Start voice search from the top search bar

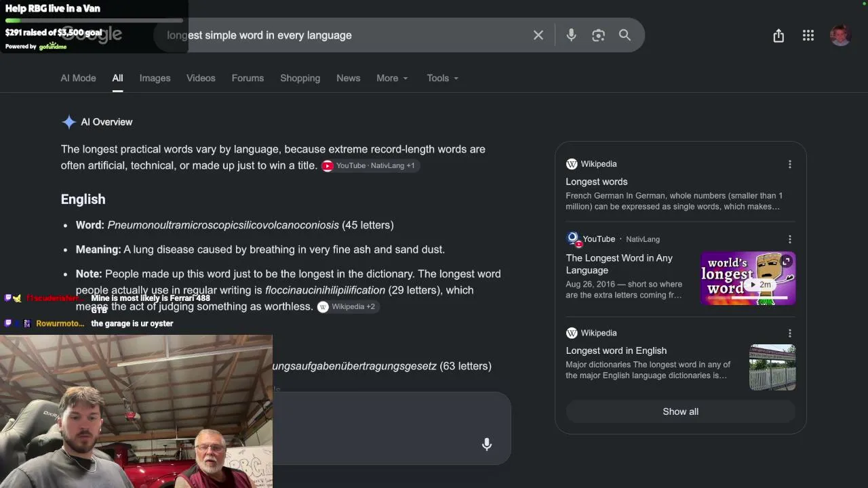(571, 35)
